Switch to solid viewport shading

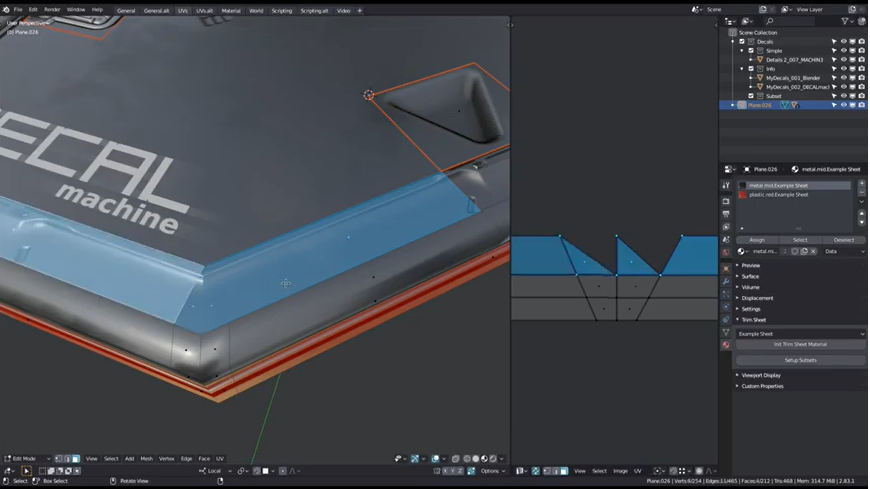[476, 459]
